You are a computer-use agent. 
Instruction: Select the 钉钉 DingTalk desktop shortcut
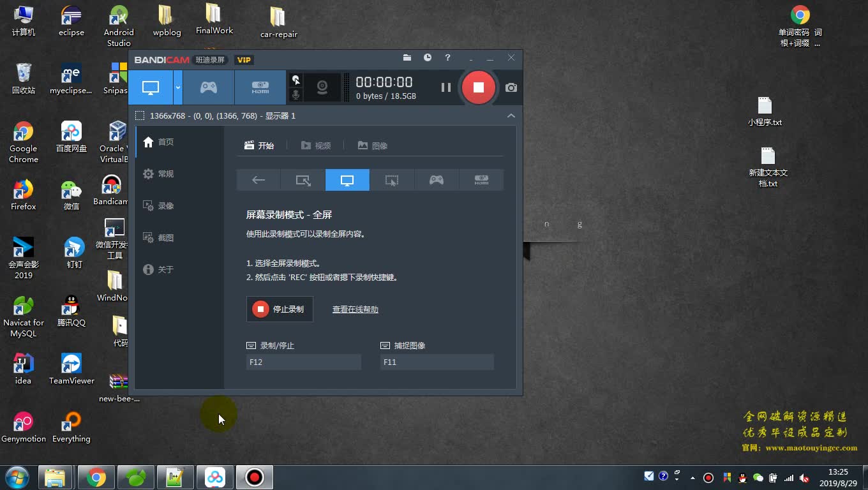coord(75,253)
